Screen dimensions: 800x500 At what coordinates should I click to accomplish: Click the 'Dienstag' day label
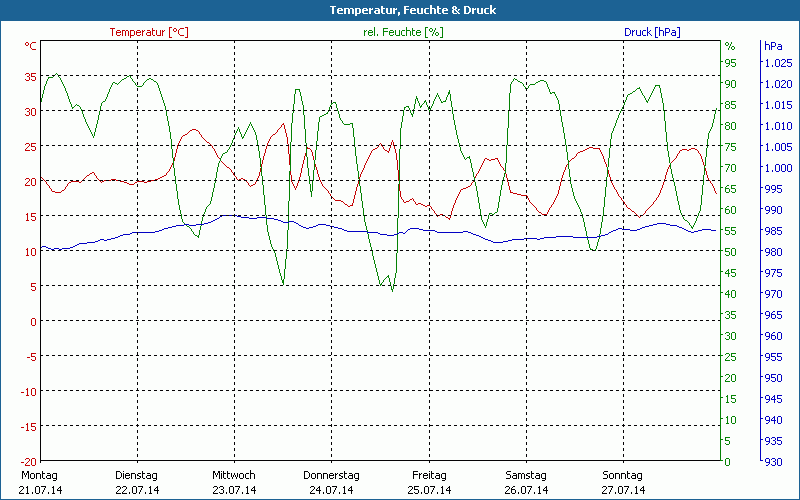click(x=136, y=476)
